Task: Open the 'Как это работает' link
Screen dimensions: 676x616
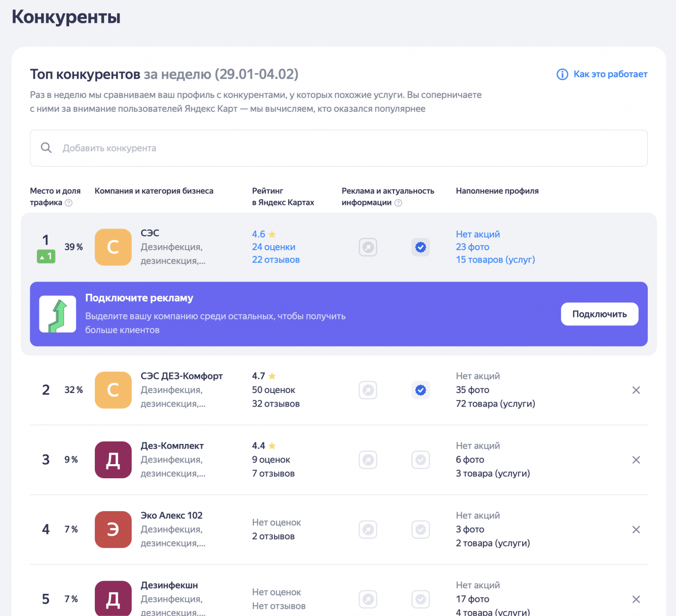Action: coord(610,74)
